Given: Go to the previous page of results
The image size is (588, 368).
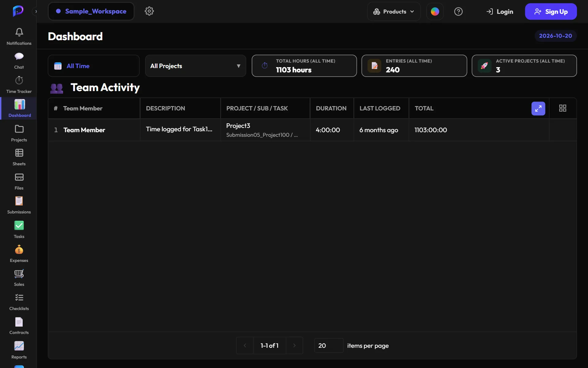Looking at the screenshot, I should click(x=245, y=346).
